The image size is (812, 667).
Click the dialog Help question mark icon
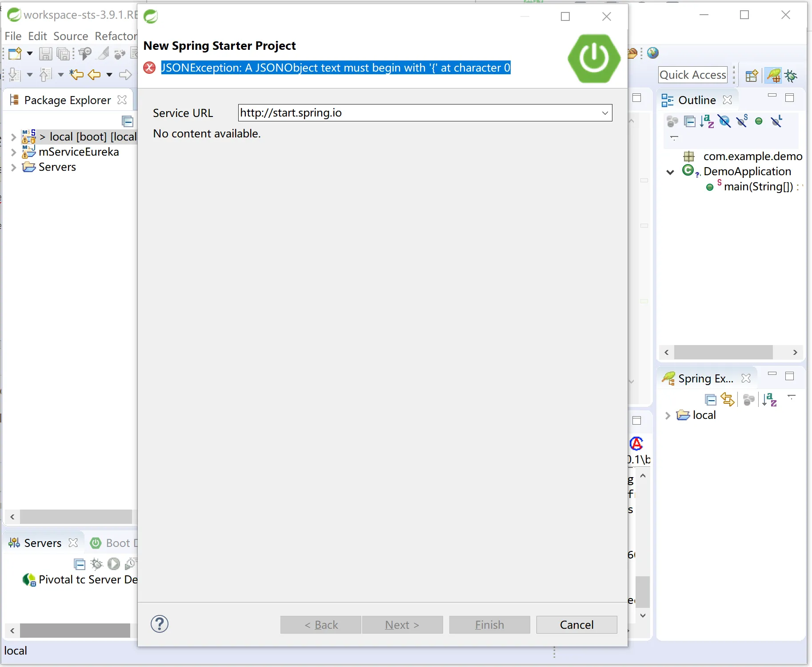click(160, 624)
